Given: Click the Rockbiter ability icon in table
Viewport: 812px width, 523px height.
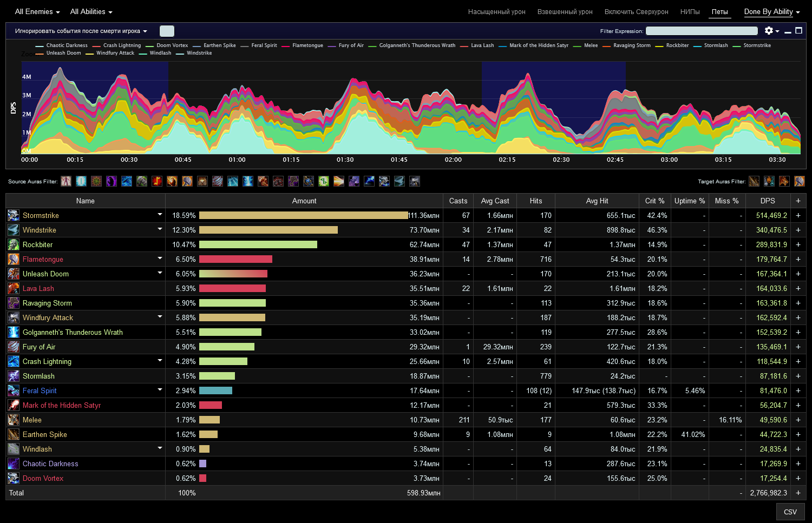Looking at the screenshot, I should (x=14, y=244).
